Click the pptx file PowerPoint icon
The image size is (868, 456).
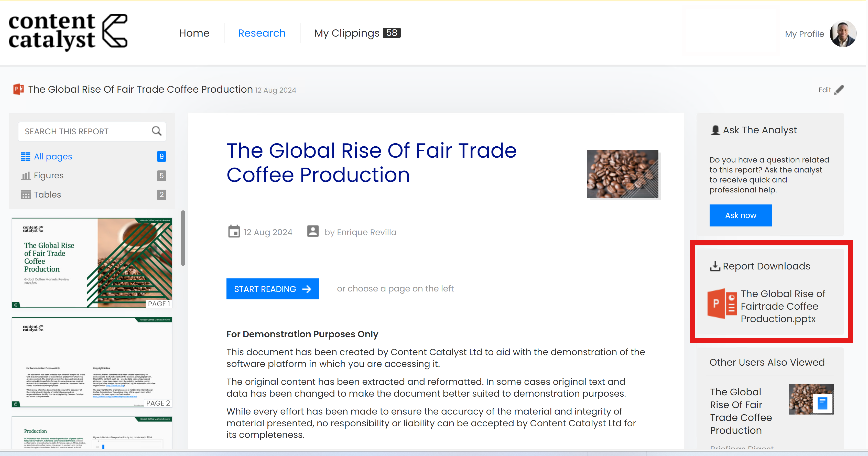pyautogui.click(x=722, y=304)
